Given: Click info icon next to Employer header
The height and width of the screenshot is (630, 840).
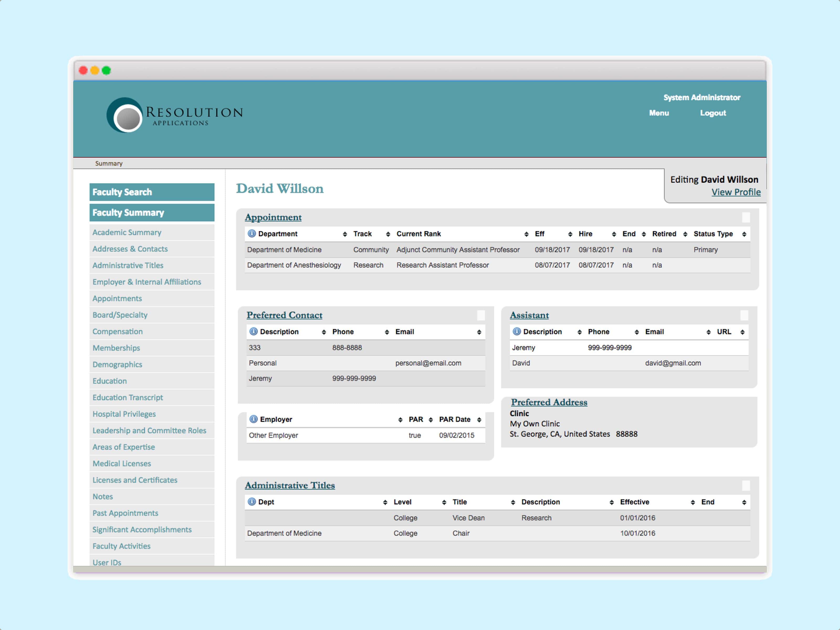Looking at the screenshot, I should coord(253,419).
